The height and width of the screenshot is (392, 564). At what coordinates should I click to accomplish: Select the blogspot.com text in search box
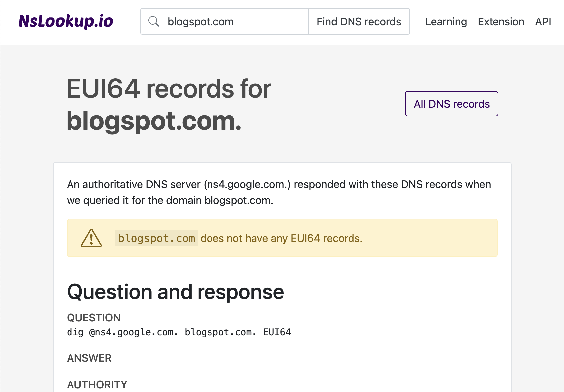[200, 21]
